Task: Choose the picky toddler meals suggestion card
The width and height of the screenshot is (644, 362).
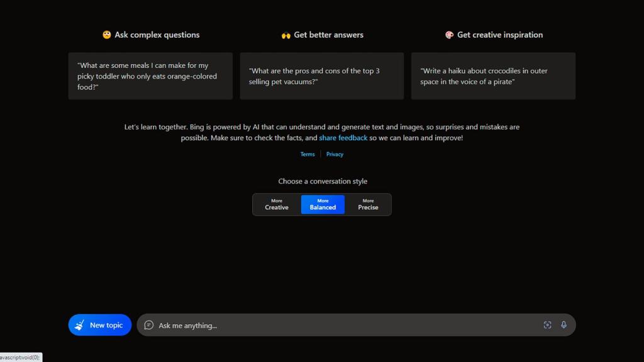Action: [150, 76]
